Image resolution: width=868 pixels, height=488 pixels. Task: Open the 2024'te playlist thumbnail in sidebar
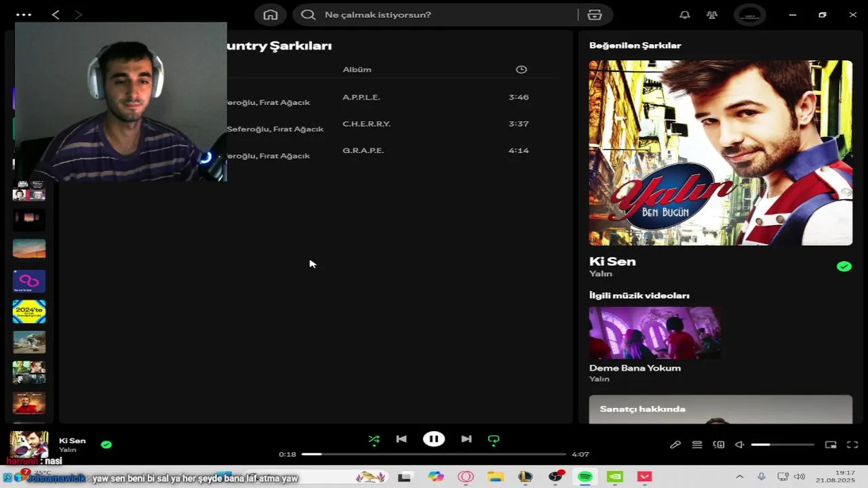[x=29, y=312]
